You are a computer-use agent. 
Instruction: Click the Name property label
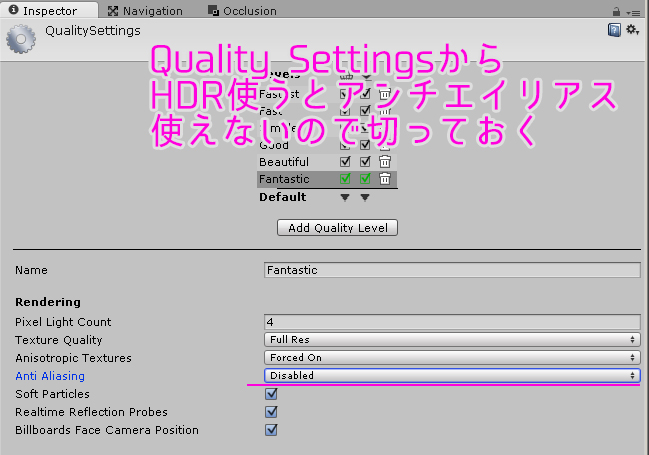click(31, 270)
